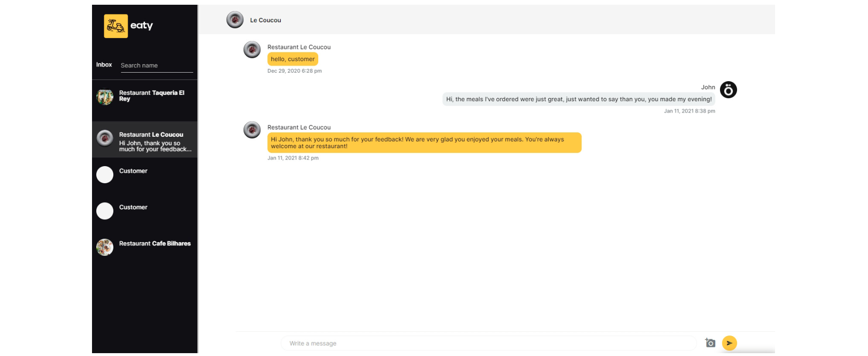Focus the Write a message field
This screenshot has height=356, width=868.
[x=489, y=343]
